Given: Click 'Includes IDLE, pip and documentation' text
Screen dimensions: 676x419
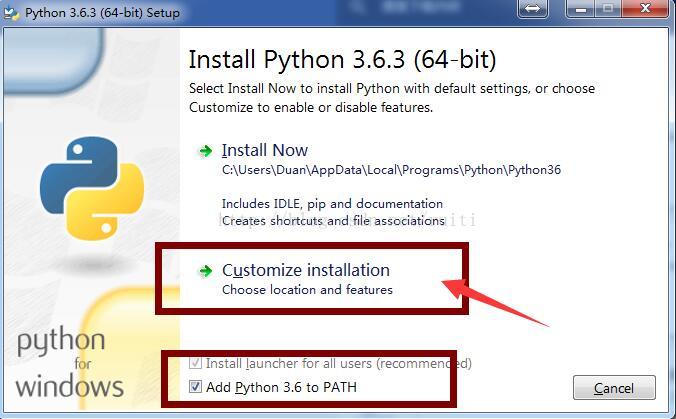Looking at the screenshot, I should 332,203.
